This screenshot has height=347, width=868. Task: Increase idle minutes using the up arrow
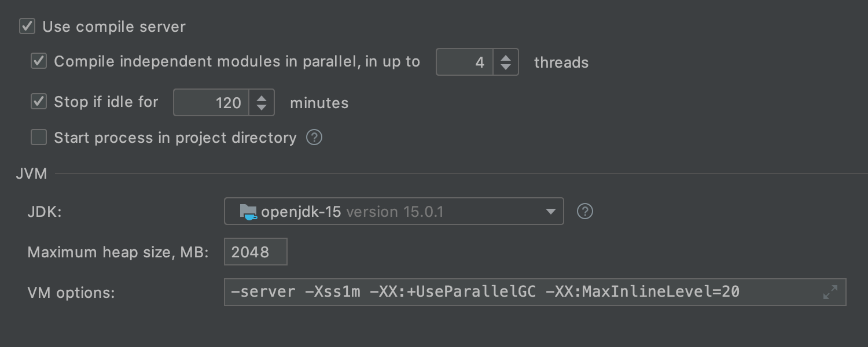262,98
